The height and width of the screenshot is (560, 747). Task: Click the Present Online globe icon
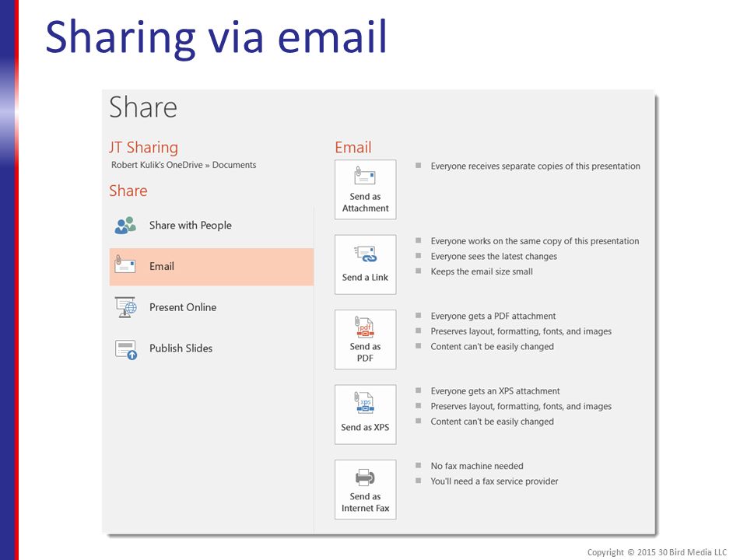pyautogui.click(x=126, y=307)
